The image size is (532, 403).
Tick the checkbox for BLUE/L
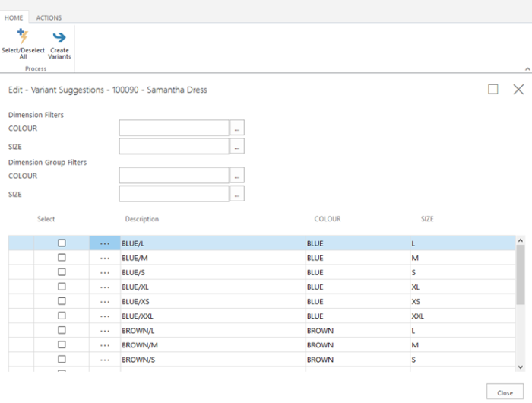coord(62,243)
